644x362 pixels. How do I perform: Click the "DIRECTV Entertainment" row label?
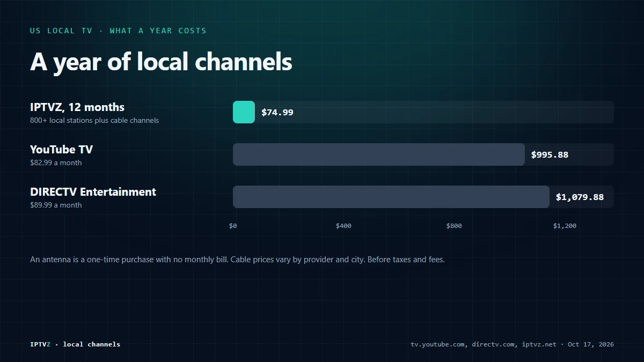93,192
